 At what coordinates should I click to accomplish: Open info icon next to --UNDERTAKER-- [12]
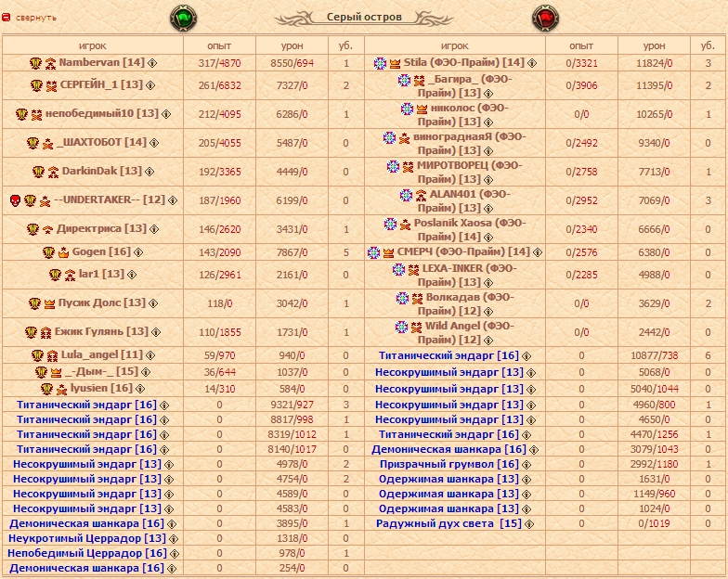(173, 200)
